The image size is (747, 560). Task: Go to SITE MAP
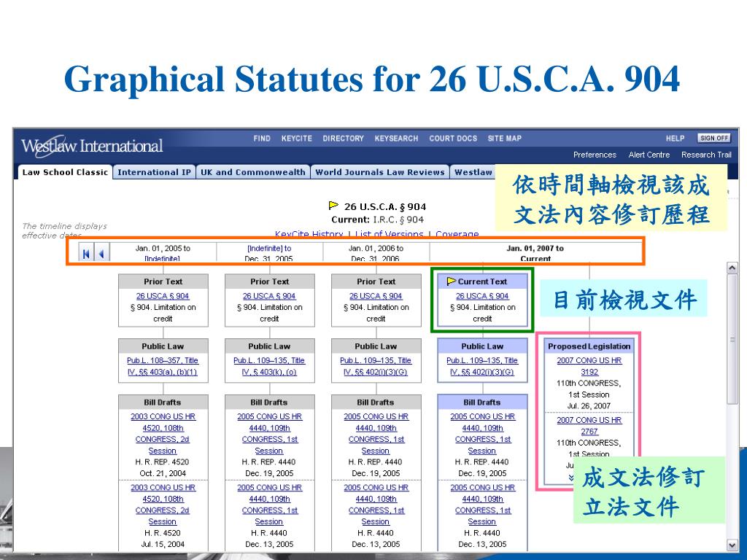(x=505, y=138)
